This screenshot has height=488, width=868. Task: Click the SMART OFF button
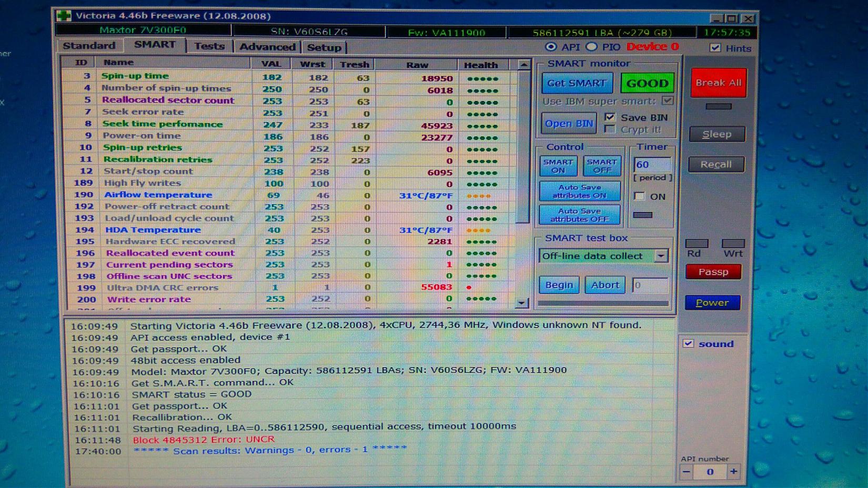[x=602, y=166]
